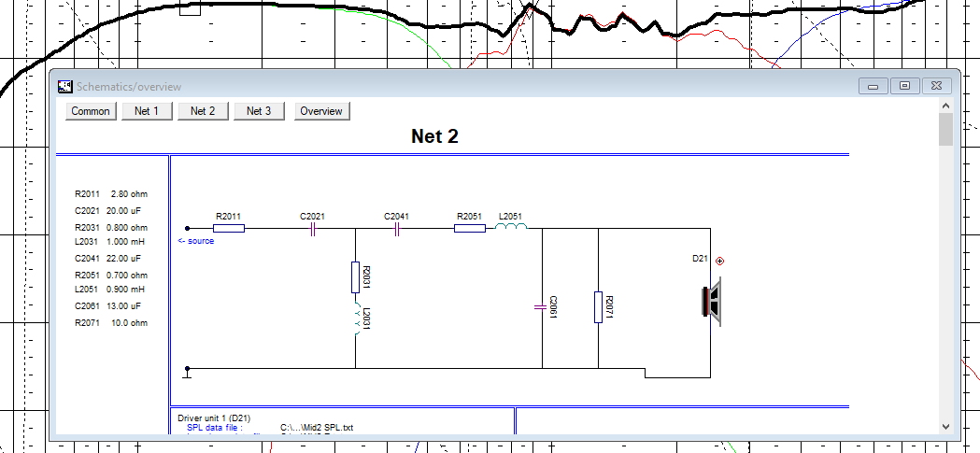Click the 'L2031 1.000 mH' list entry
This screenshot has width=980, height=453.
click(110, 241)
